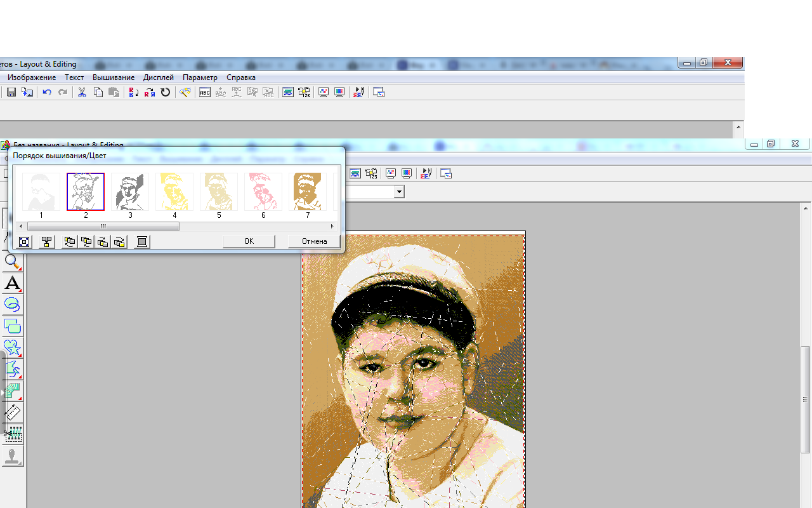Select the ruler Measure tool
The width and height of the screenshot is (812, 508).
click(13, 413)
